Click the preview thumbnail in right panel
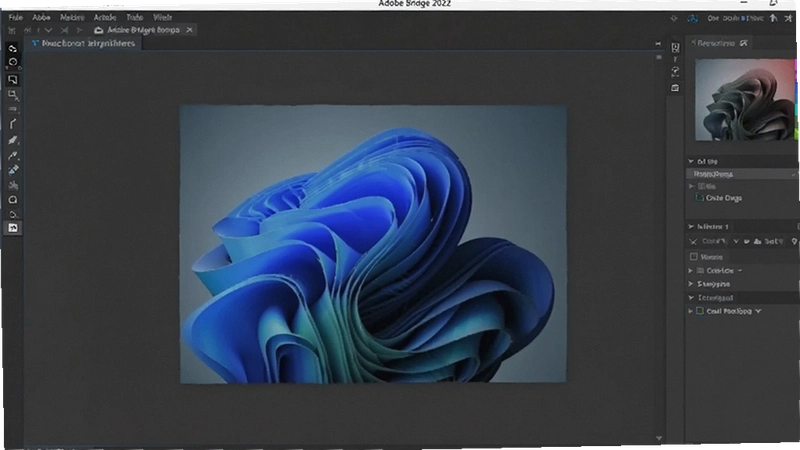Viewport: 800px width, 450px height. tap(745, 99)
